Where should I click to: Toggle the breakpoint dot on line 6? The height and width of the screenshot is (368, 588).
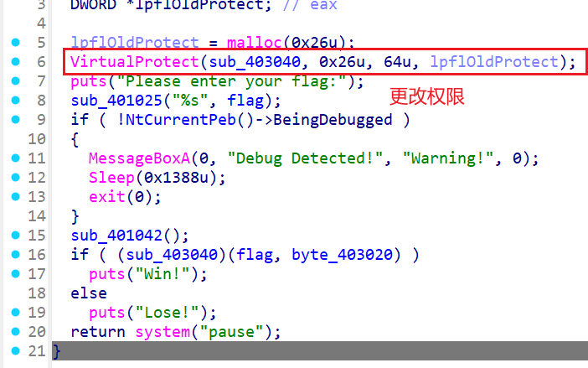pyautogui.click(x=15, y=61)
